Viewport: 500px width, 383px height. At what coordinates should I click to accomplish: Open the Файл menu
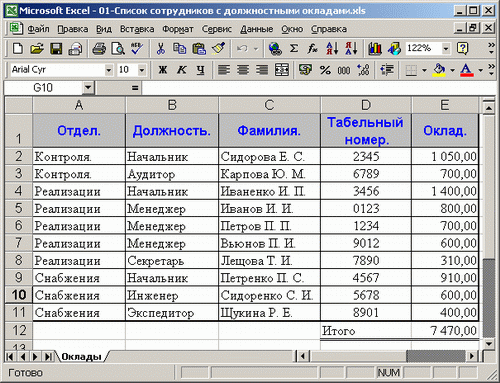click(38, 29)
